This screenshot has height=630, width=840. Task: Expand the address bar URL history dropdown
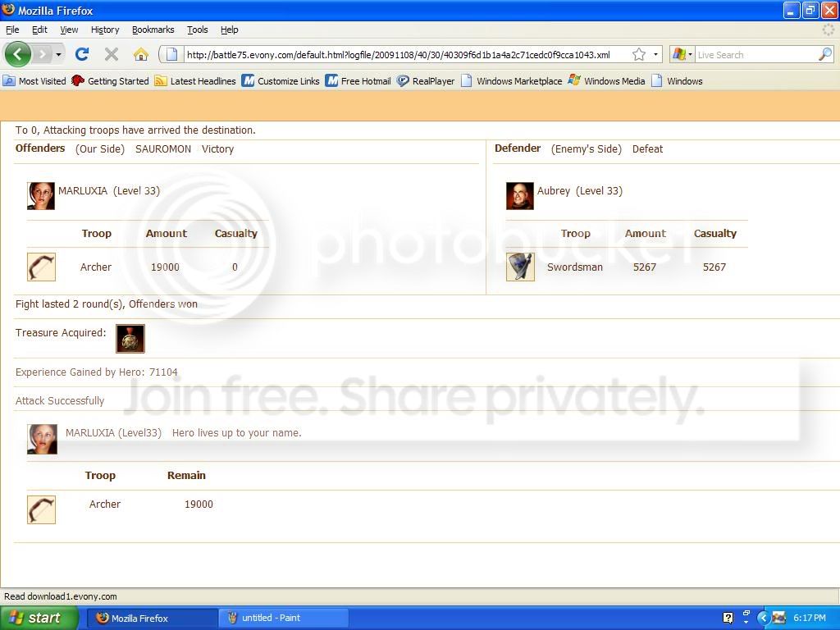pyautogui.click(x=655, y=55)
